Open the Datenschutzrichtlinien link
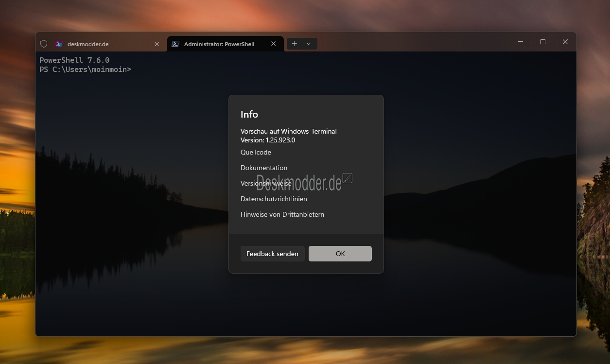The height and width of the screenshot is (364, 610). point(274,199)
